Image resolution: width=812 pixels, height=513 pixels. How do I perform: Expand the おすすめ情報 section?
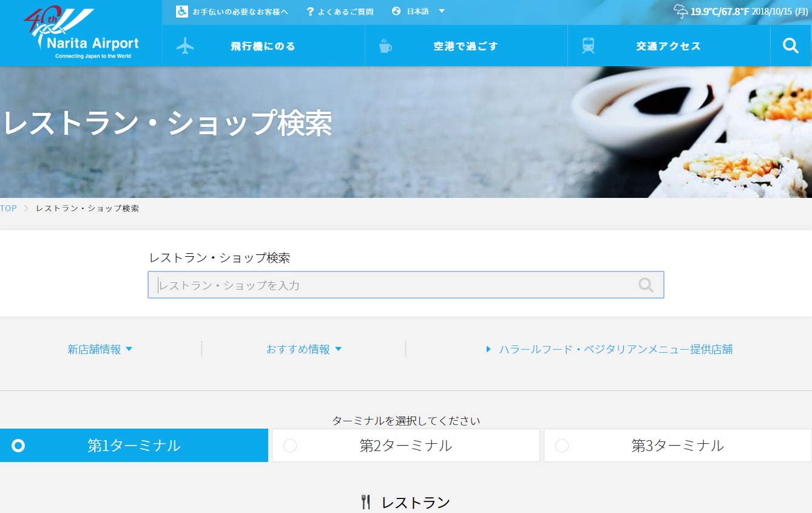click(303, 350)
